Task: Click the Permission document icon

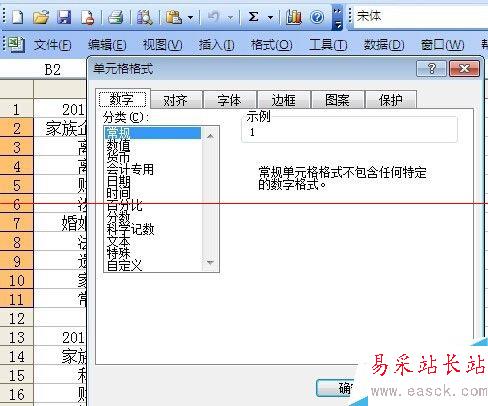Action: coord(87,17)
